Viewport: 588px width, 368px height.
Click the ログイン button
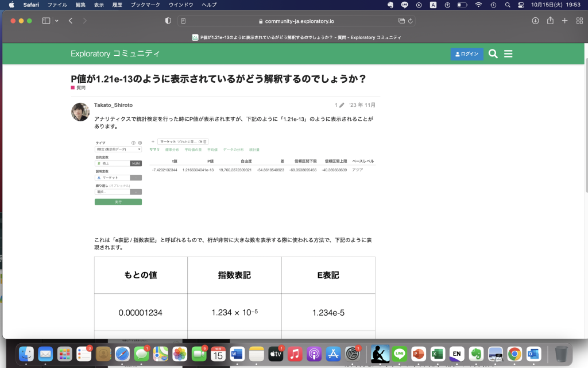466,53
